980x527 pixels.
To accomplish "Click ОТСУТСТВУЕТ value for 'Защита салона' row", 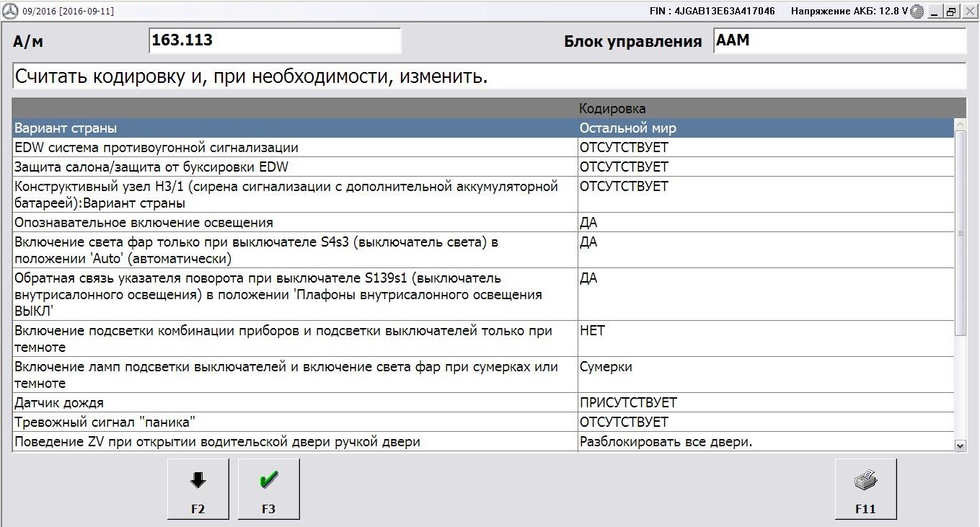I will point(624,167).
